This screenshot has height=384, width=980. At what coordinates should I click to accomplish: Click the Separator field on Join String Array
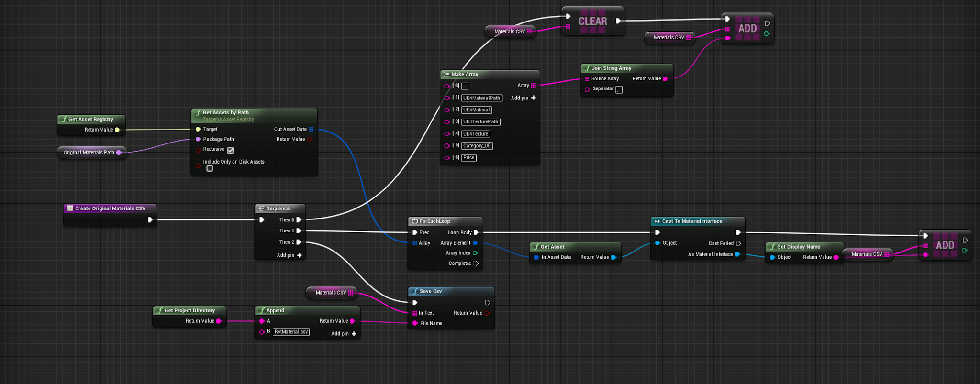pos(619,89)
